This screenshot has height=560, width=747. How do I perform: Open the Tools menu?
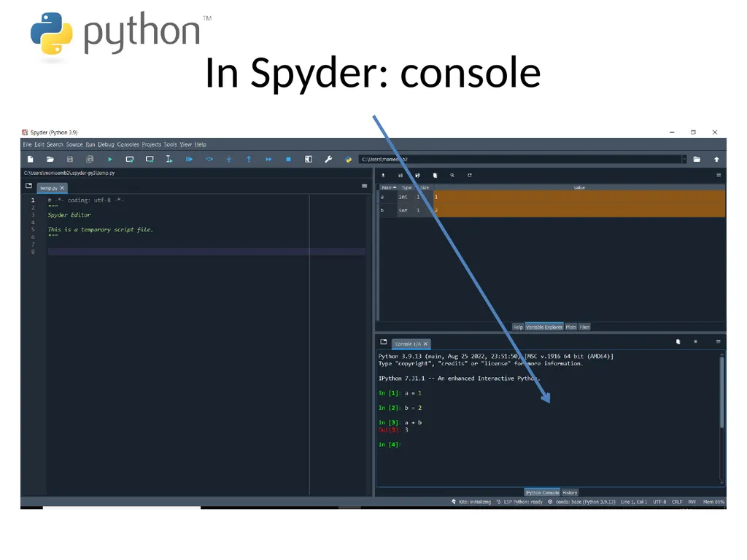[170, 145]
